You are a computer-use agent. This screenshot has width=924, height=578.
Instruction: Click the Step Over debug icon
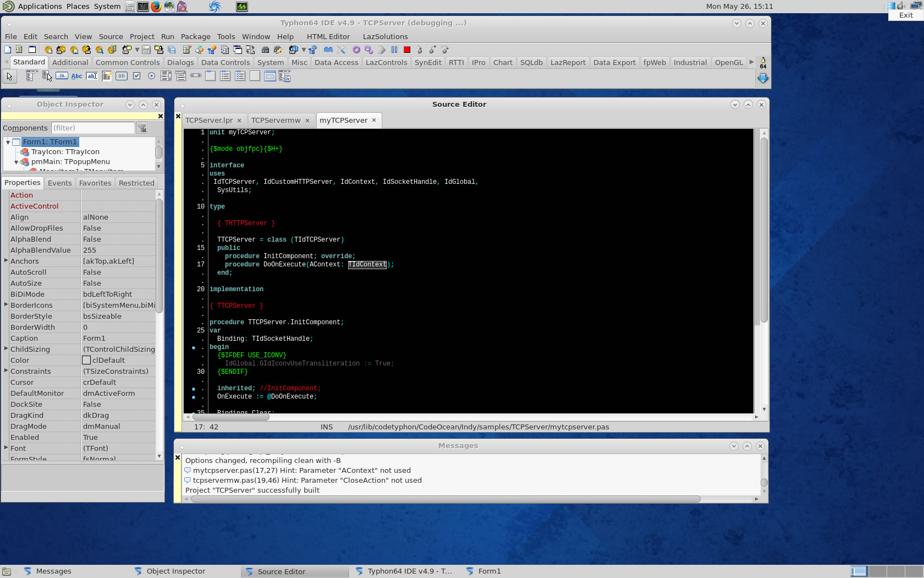432,50
